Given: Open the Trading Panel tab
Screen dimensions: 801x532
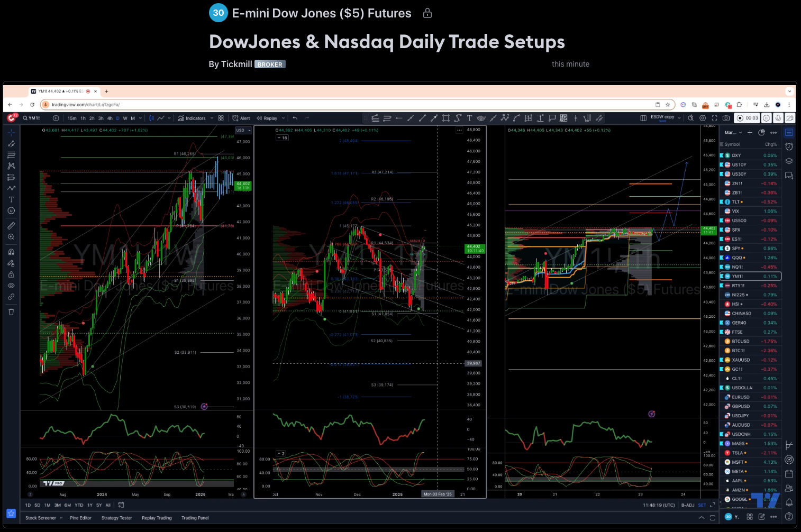Looking at the screenshot, I should tap(195, 518).
